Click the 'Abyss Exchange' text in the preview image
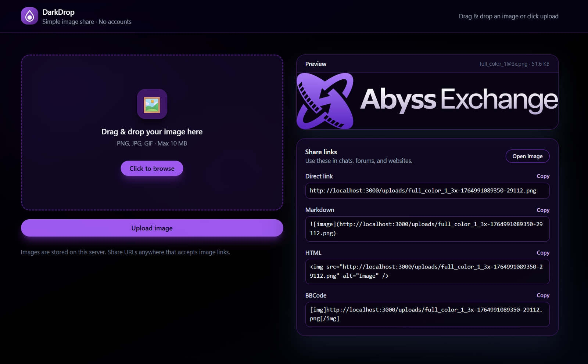This screenshot has width=588, height=364. coord(459,100)
